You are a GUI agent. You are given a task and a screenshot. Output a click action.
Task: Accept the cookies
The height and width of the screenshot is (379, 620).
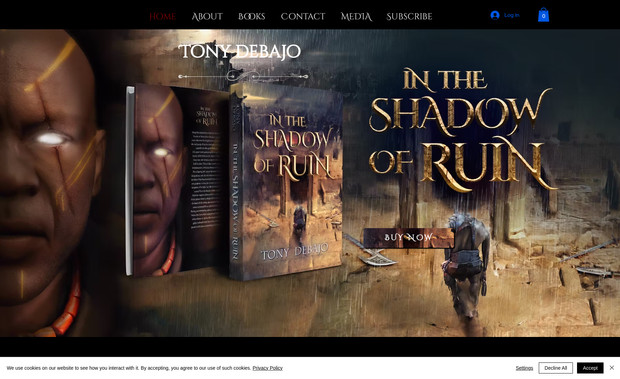click(x=590, y=368)
